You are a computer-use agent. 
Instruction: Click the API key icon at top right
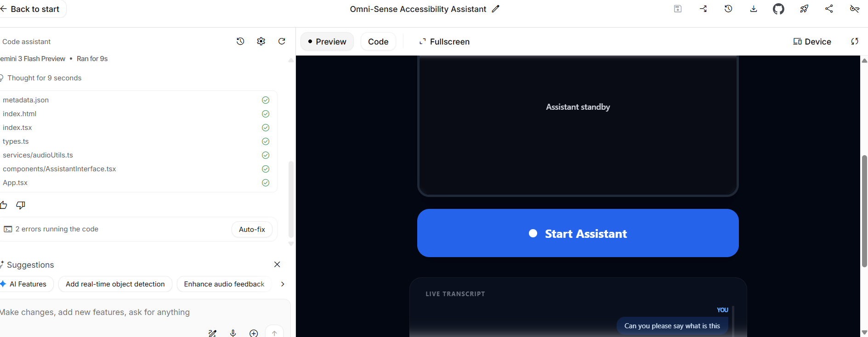(855, 9)
